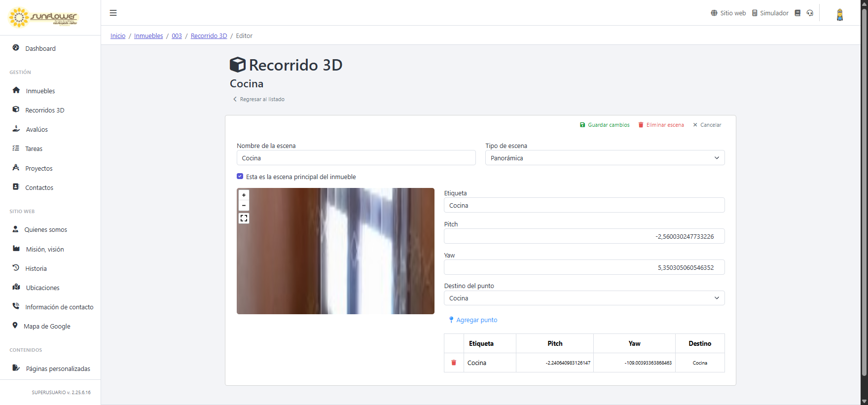The width and height of the screenshot is (868, 405).
Task: Click the Pitch input field
Action: pyautogui.click(x=584, y=236)
